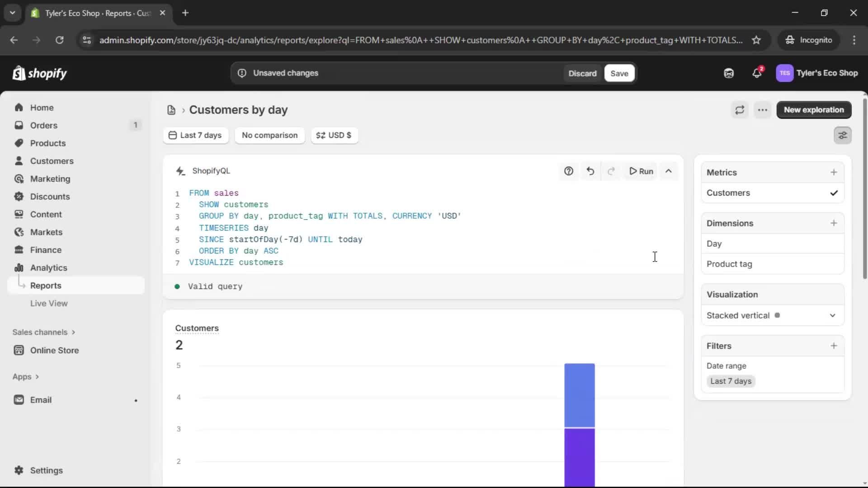This screenshot has width=868, height=488.
Task: Run the ShopifyQL query
Action: [x=641, y=171]
